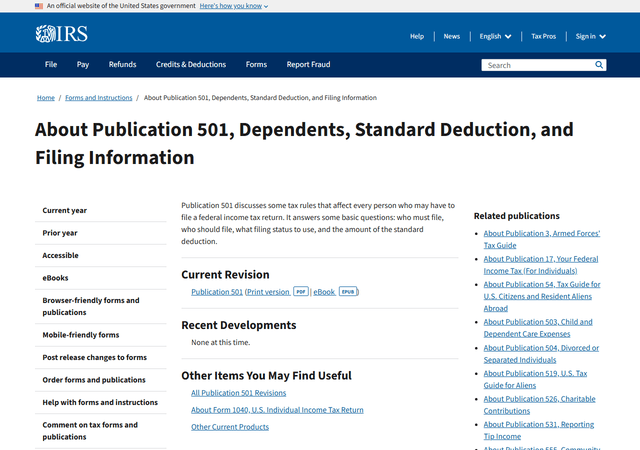Open All Publication 501 Revisions
Screen dimensions: 640x450
[x=238, y=393]
